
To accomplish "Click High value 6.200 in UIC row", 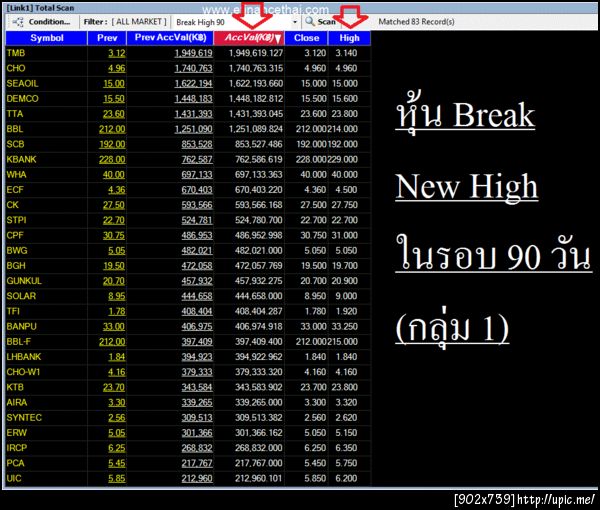I will click(346, 478).
